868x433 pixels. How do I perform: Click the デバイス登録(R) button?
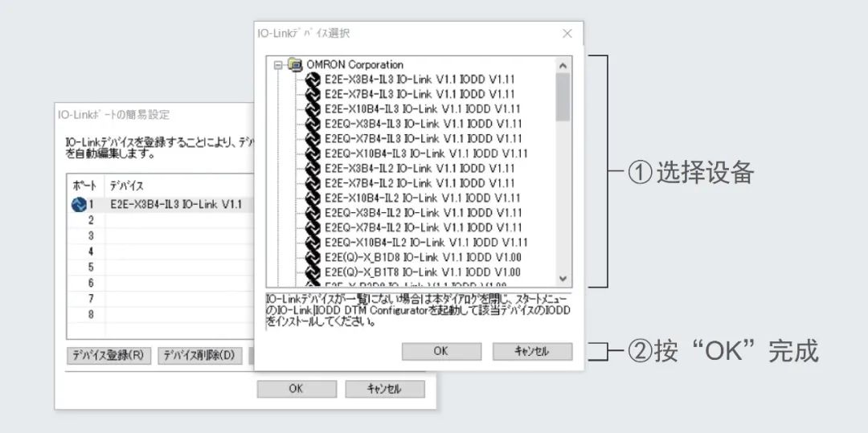point(108,355)
